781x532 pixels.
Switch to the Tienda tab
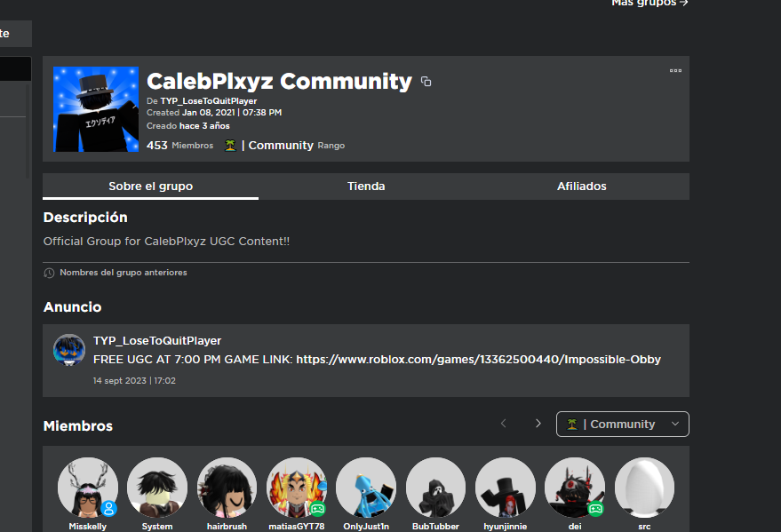pyautogui.click(x=366, y=187)
